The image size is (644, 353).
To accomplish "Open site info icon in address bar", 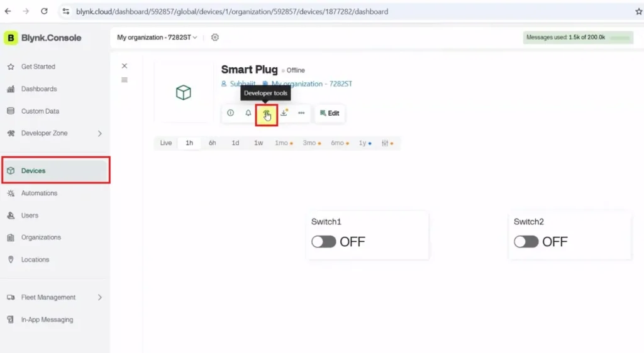I will 65,11.
